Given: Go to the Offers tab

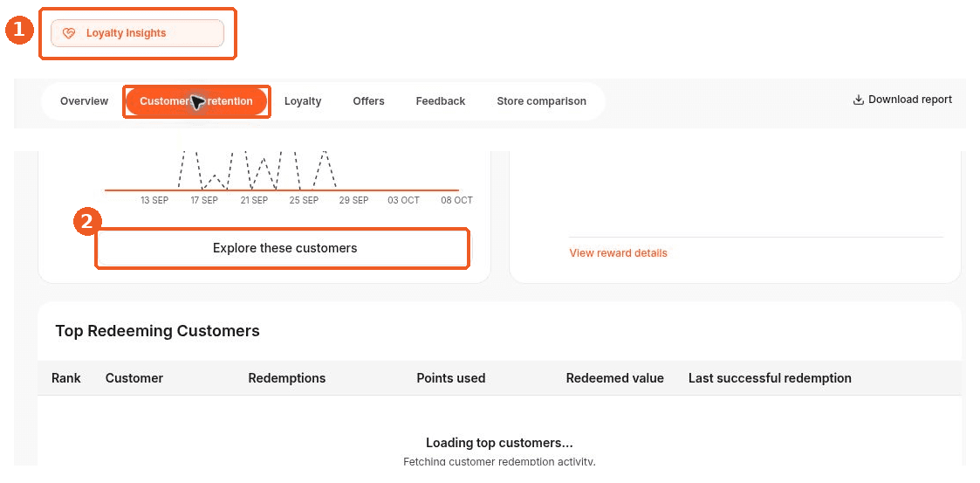Looking at the screenshot, I should pos(369,101).
